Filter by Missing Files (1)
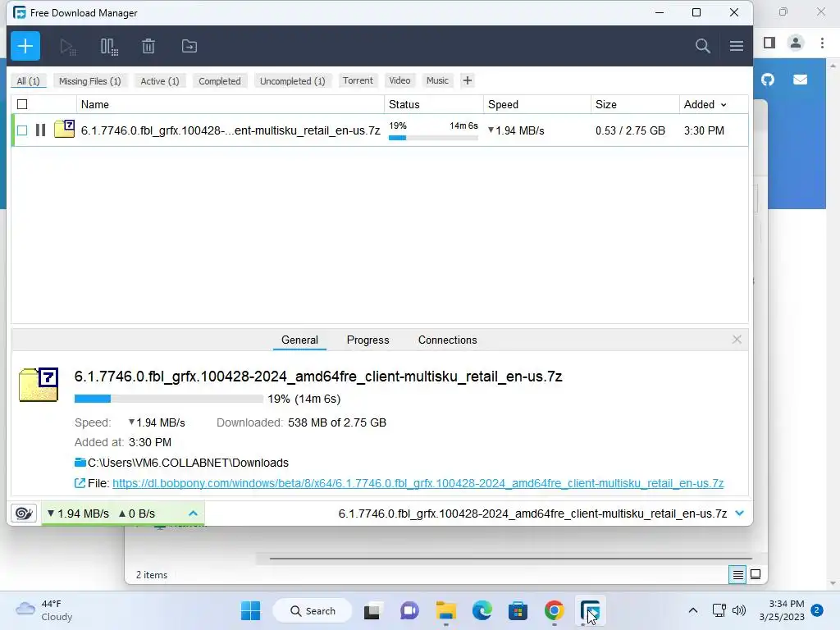The height and width of the screenshot is (630, 840). click(90, 81)
